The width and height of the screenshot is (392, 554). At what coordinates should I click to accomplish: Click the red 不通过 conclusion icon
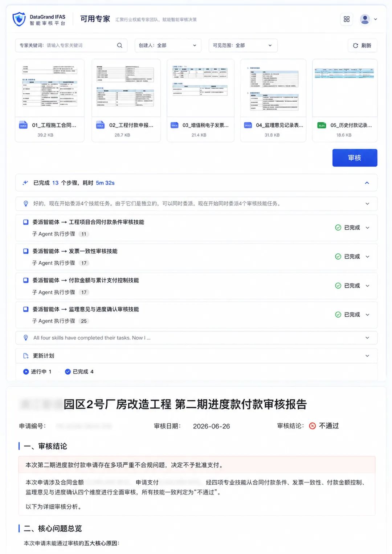[312, 426]
